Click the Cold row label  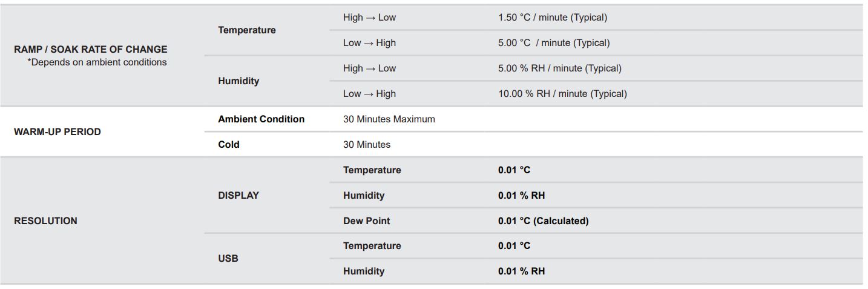pyautogui.click(x=229, y=145)
